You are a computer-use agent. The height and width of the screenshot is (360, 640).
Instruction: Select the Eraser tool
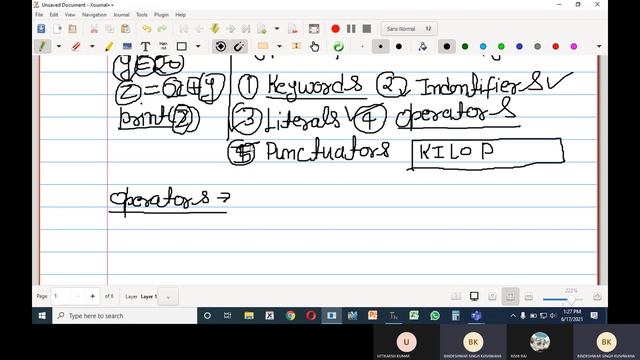point(76,47)
